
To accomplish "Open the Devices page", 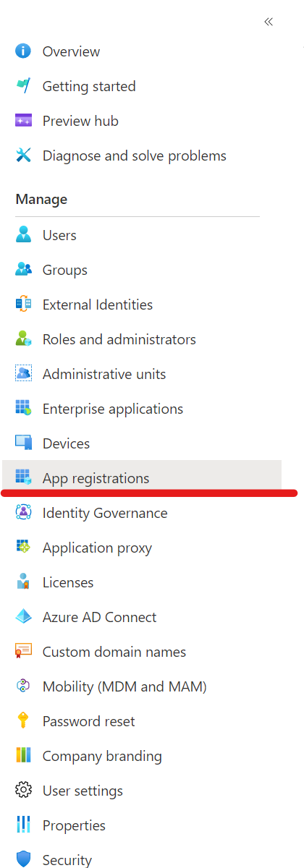I will [142, 443].
